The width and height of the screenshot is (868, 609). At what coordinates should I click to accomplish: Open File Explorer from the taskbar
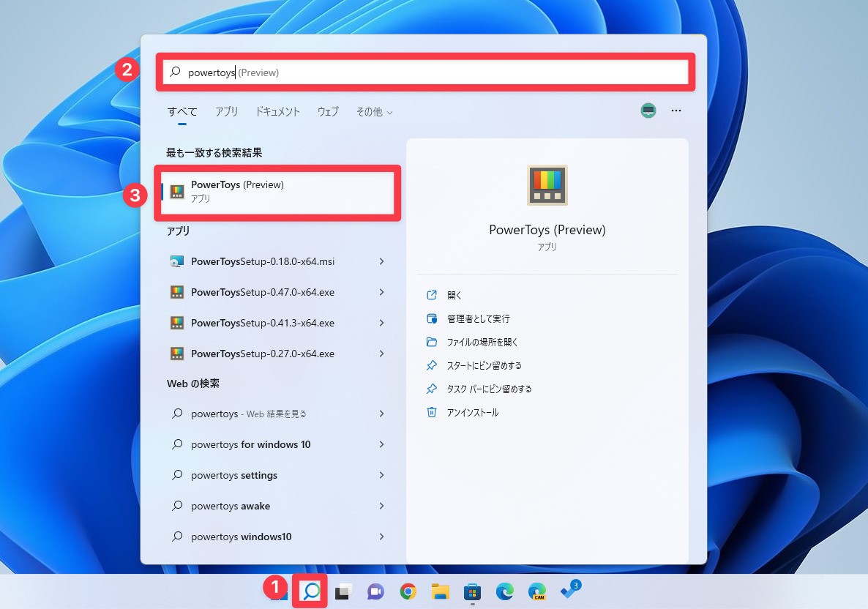[x=440, y=591]
